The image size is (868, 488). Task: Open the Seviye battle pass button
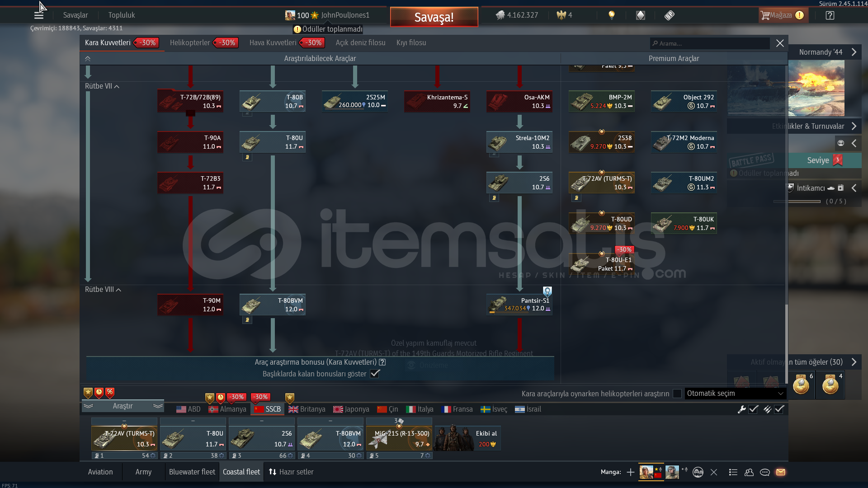(x=825, y=160)
